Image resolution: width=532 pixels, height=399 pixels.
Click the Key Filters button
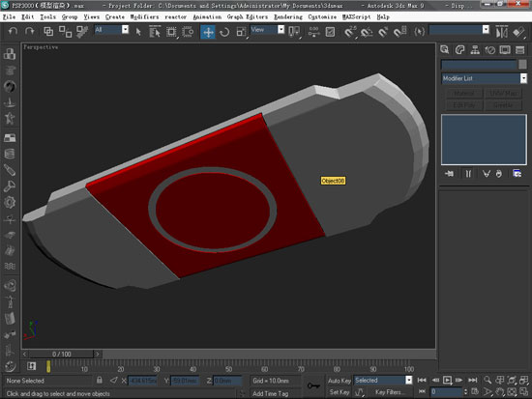coord(390,392)
